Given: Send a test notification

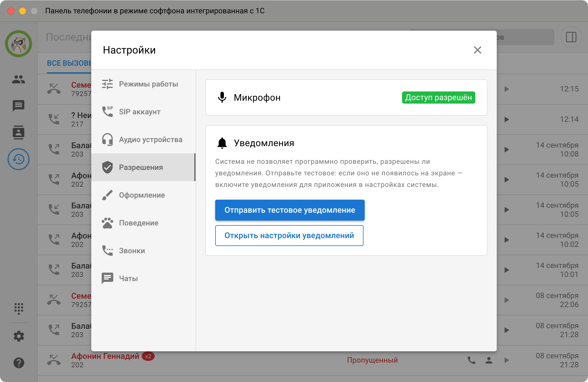Looking at the screenshot, I should click(x=290, y=210).
